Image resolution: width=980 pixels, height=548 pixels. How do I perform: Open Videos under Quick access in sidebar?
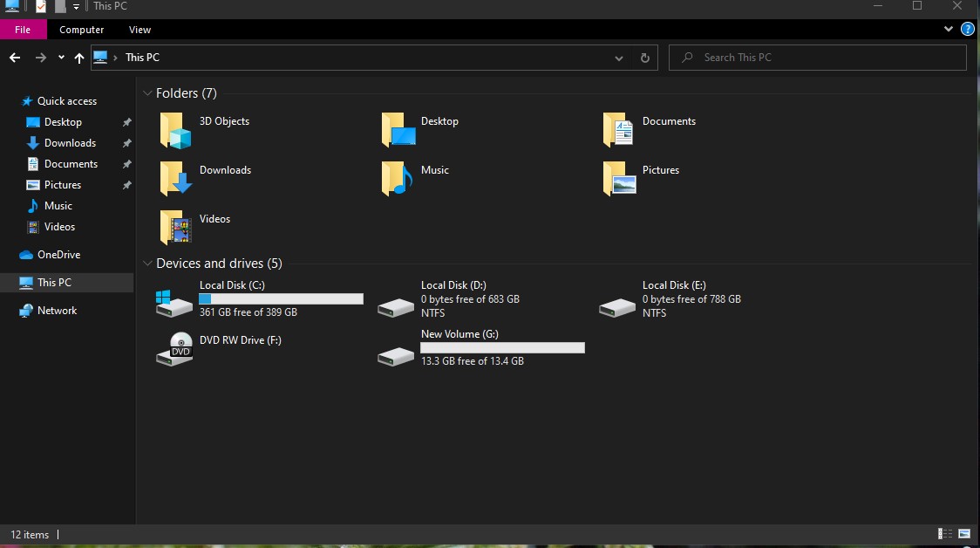point(59,227)
